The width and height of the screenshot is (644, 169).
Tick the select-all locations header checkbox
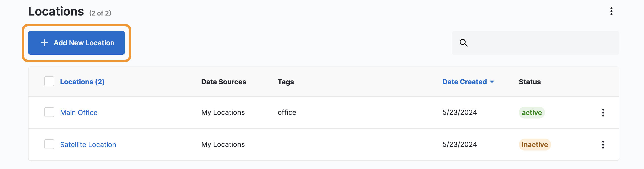coord(49,82)
